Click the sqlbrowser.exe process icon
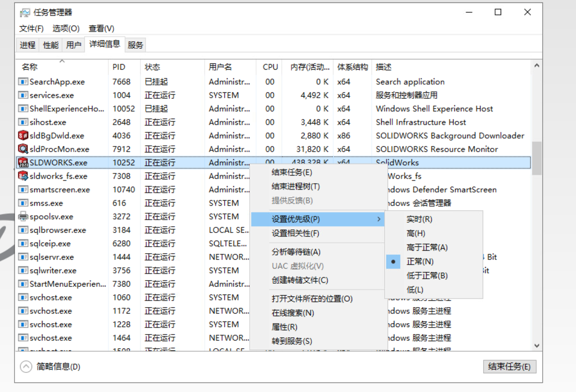Image resolution: width=576 pixels, height=392 pixels. tap(23, 230)
